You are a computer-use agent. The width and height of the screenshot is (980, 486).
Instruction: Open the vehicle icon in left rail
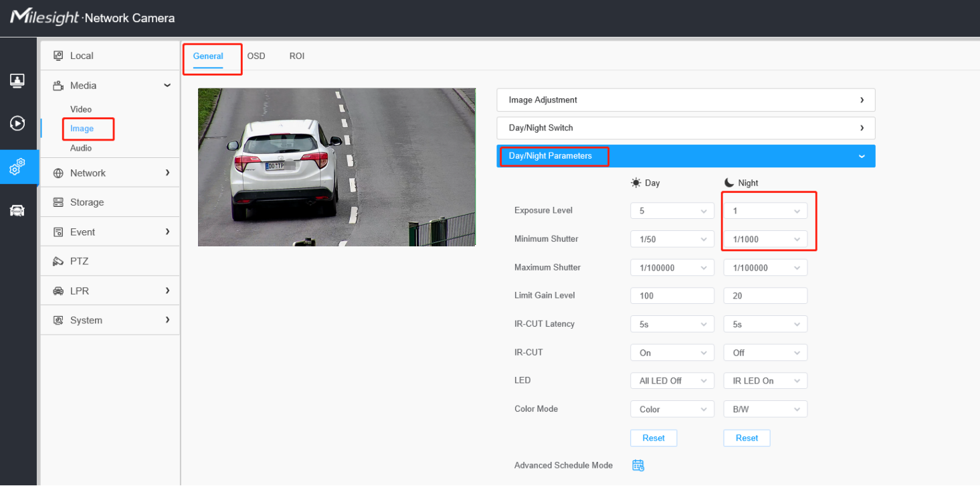click(17, 211)
